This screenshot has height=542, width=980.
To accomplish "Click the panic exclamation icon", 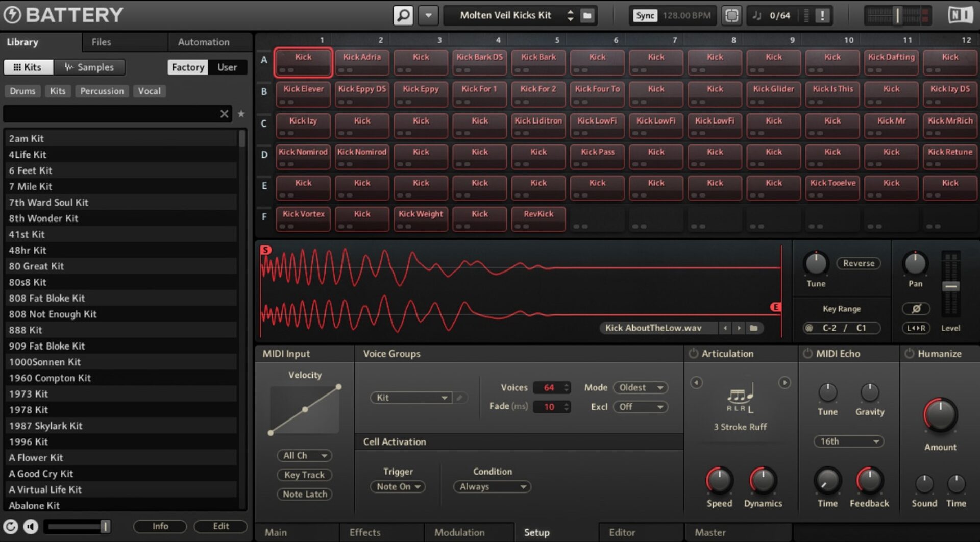I will [822, 15].
